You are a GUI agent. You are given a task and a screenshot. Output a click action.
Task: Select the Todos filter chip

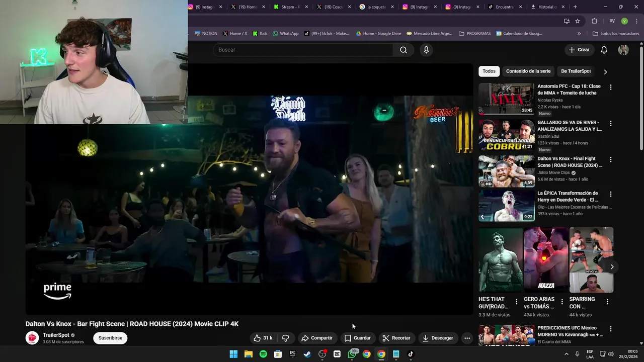tap(489, 71)
